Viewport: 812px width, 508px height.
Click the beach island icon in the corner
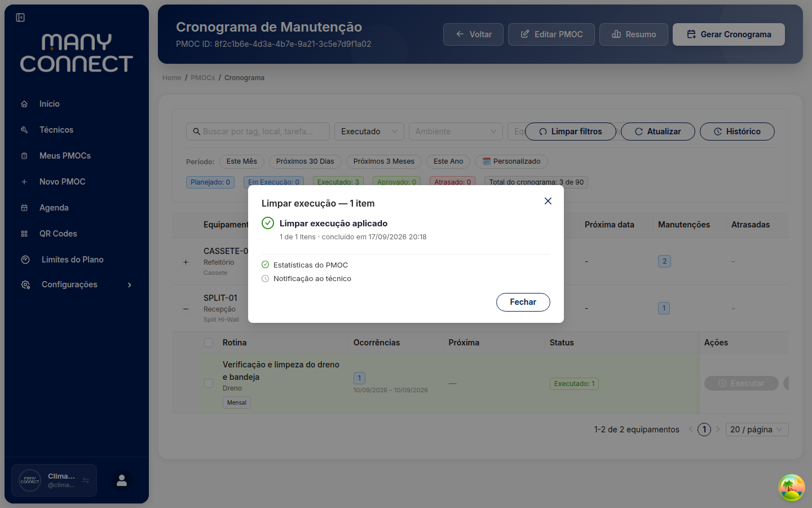(792, 488)
